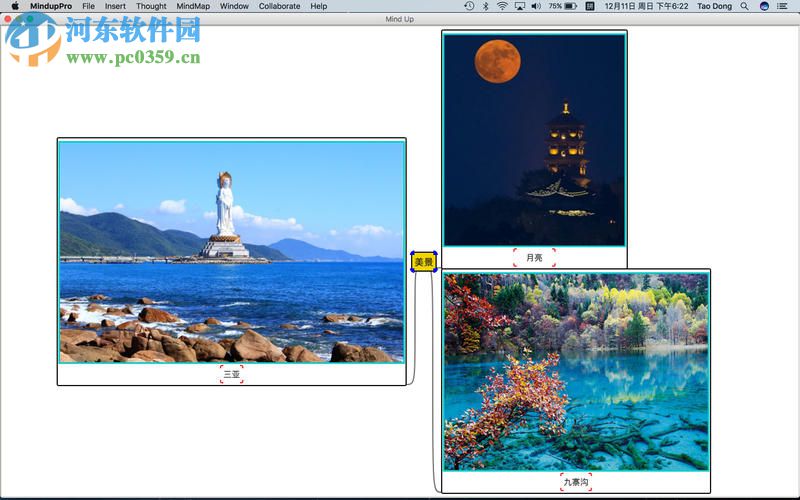Select the Jiuzhaigou lake image
The image size is (800, 500).
[x=576, y=372]
